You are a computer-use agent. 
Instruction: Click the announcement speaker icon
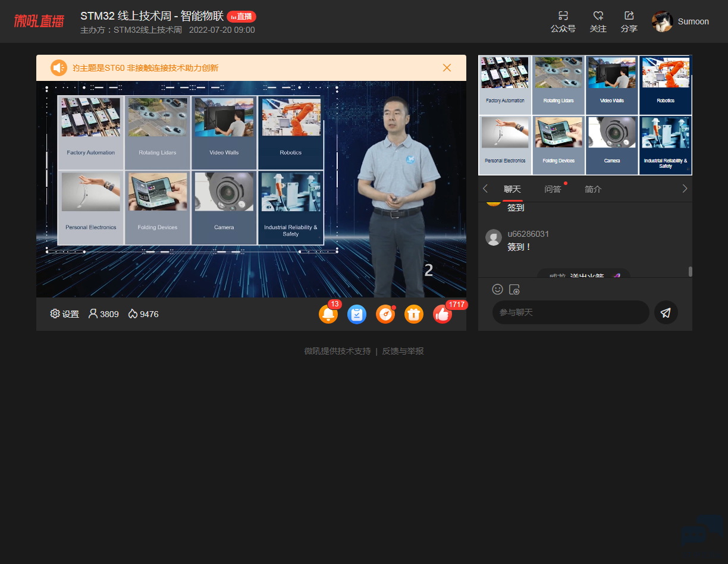pos(59,68)
